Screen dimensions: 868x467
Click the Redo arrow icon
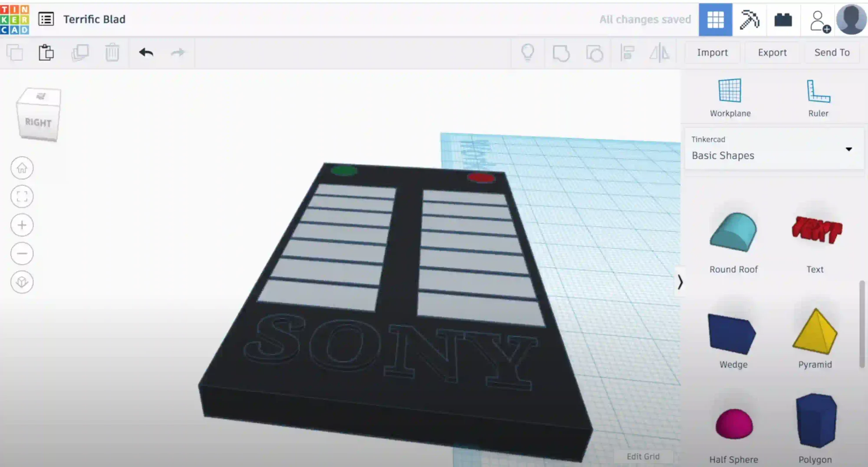click(x=178, y=52)
